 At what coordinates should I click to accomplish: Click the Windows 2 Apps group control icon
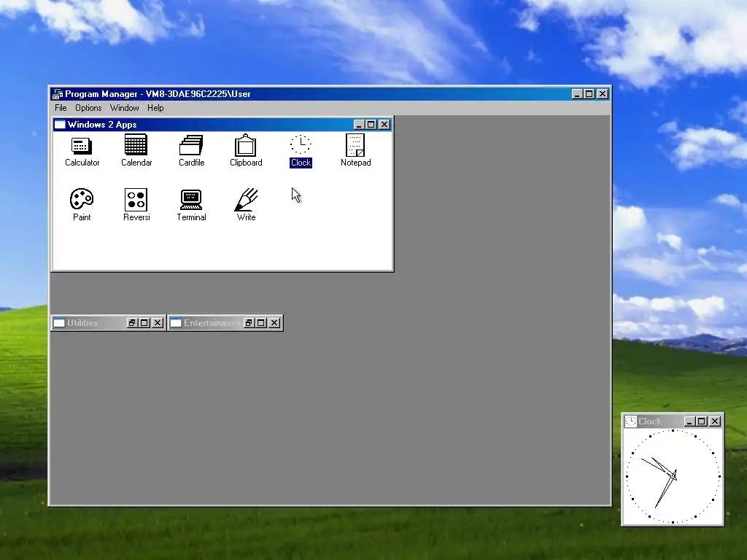[x=60, y=125]
